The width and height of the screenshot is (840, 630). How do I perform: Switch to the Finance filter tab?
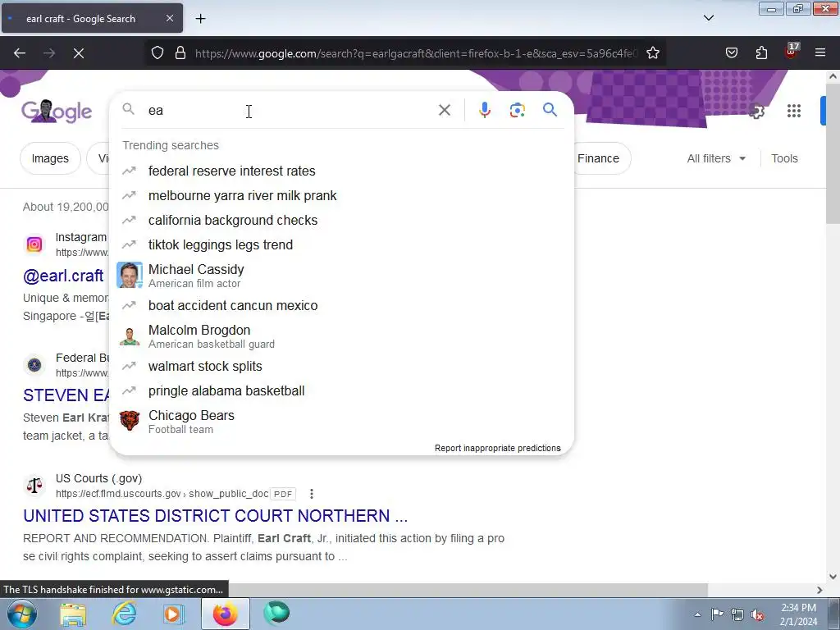click(598, 158)
